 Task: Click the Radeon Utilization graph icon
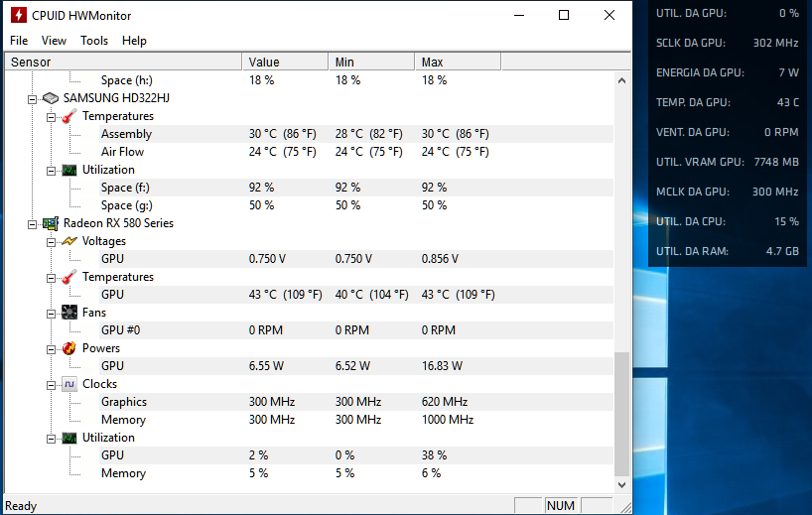coord(69,438)
